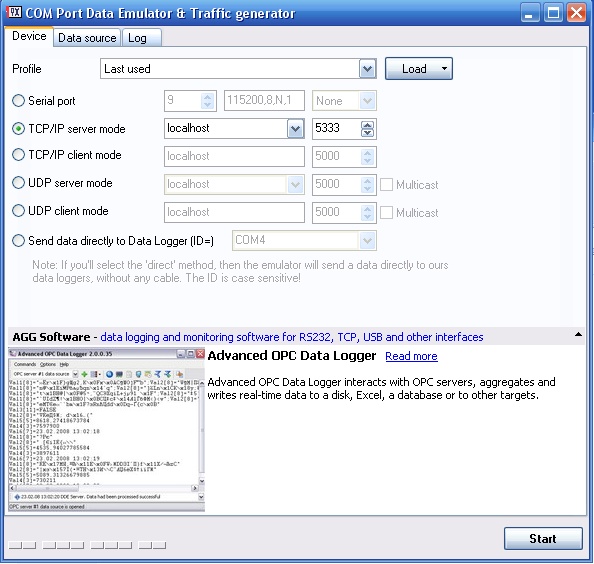The width and height of the screenshot is (594, 564).
Task: Click the 115200,8,N,1 serial settings field
Action: [x=264, y=101]
